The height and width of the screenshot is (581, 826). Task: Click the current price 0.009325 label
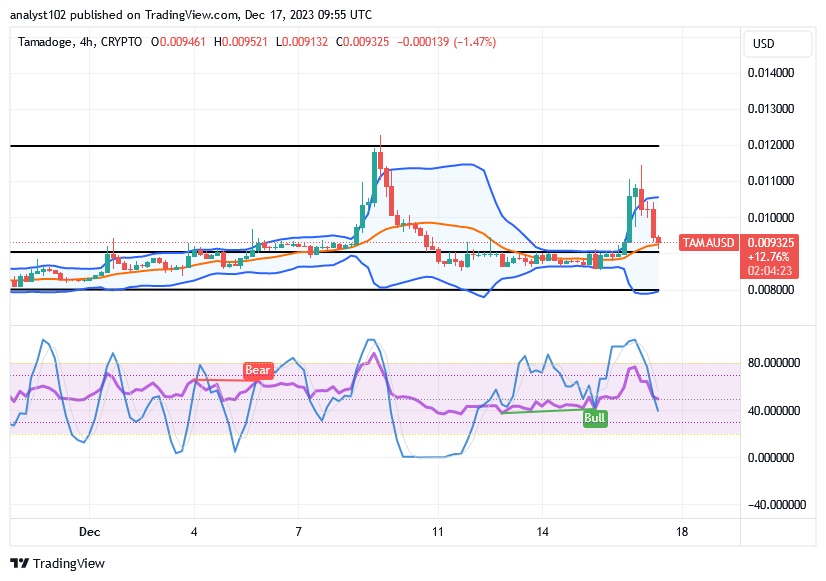pyautogui.click(x=769, y=242)
